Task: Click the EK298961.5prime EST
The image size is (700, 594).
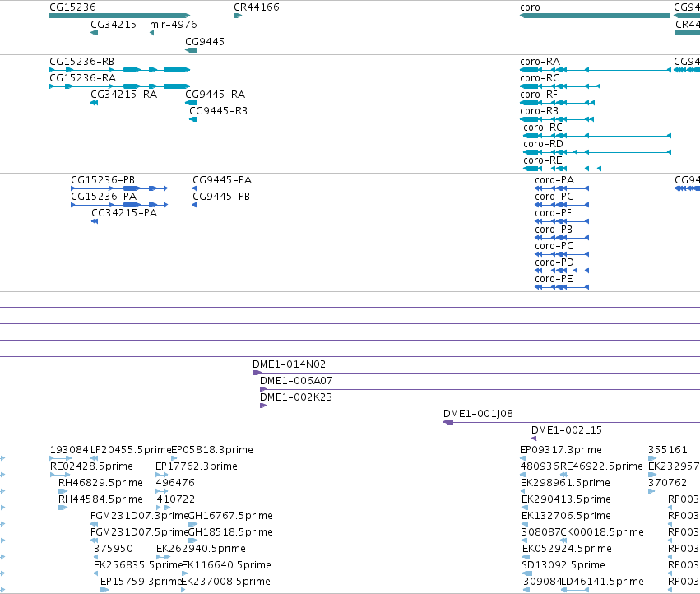Action: point(523,491)
